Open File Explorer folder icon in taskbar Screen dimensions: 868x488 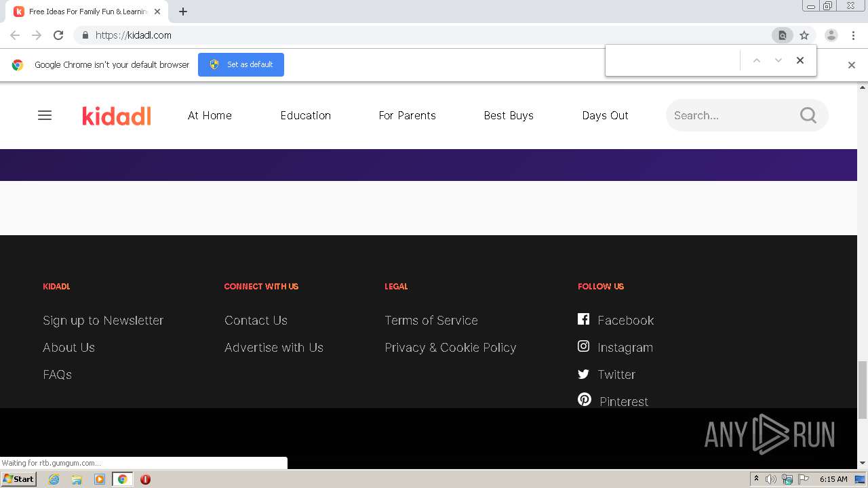tap(77, 479)
